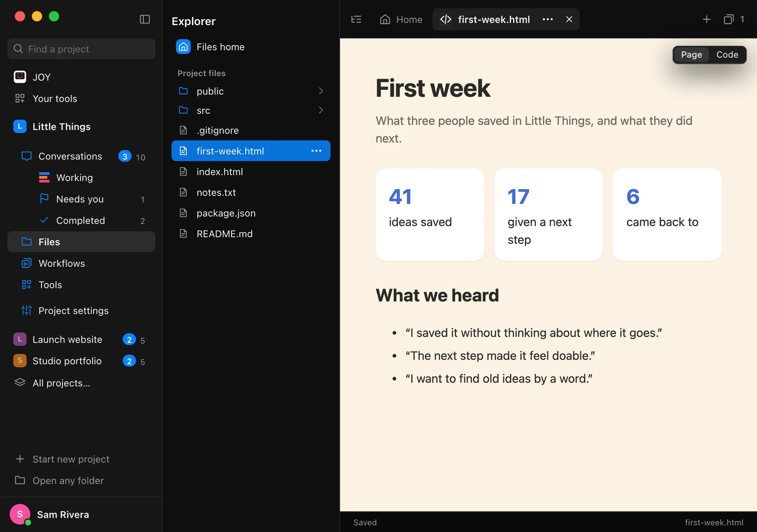Viewport: 757px width, 532px height.
Task: Select the Little Things project
Action: tap(81, 126)
